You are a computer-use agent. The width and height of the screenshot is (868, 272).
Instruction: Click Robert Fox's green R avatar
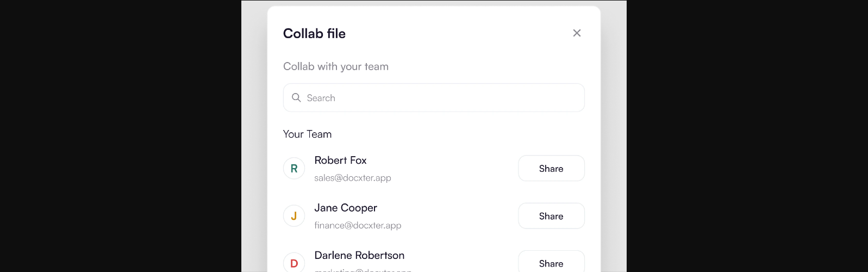(294, 169)
